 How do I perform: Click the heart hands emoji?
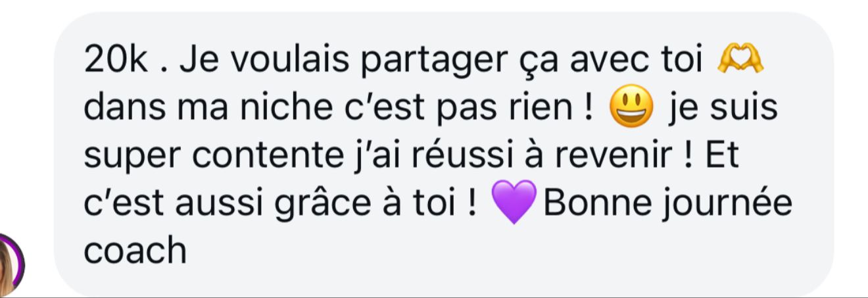point(741,62)
